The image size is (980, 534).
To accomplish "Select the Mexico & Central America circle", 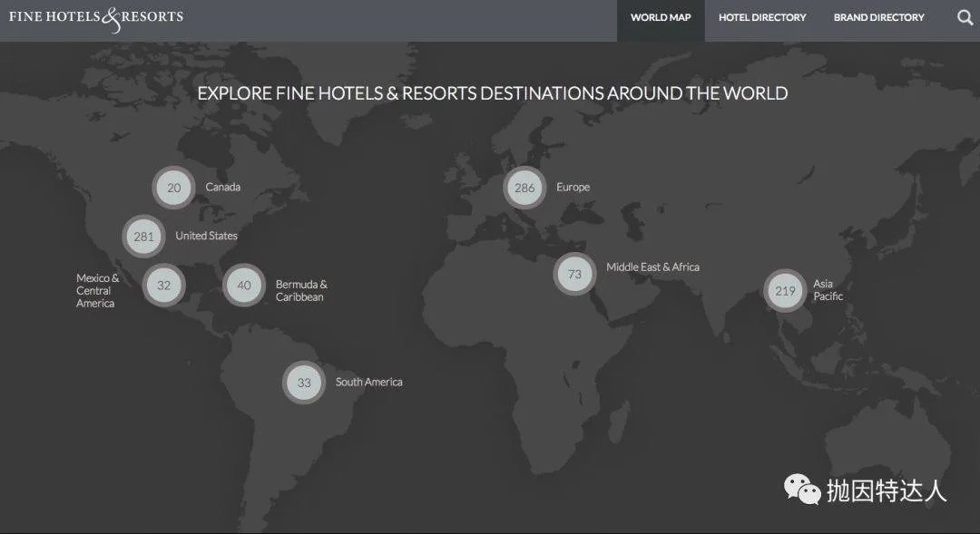I will point(163,285).
